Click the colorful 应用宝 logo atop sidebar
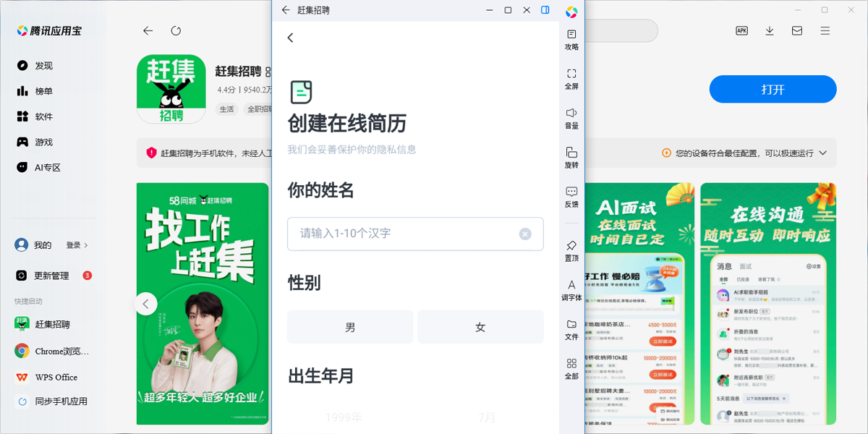 571,12
